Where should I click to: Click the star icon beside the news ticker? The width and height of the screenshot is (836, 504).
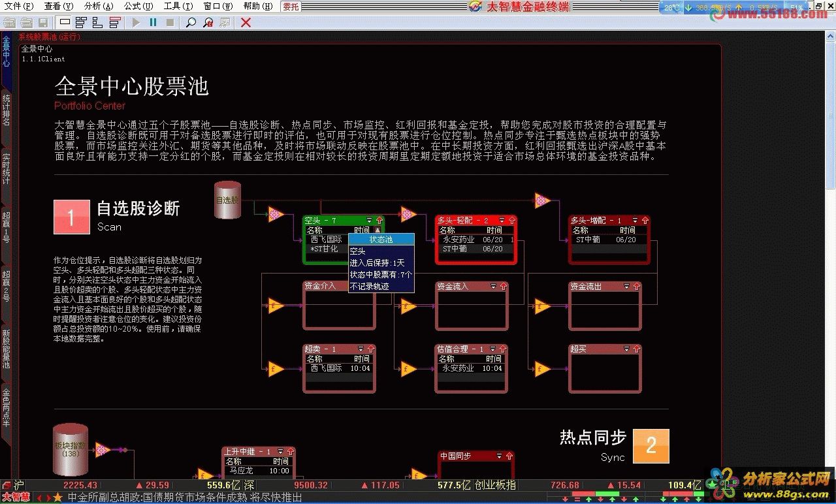57,497
